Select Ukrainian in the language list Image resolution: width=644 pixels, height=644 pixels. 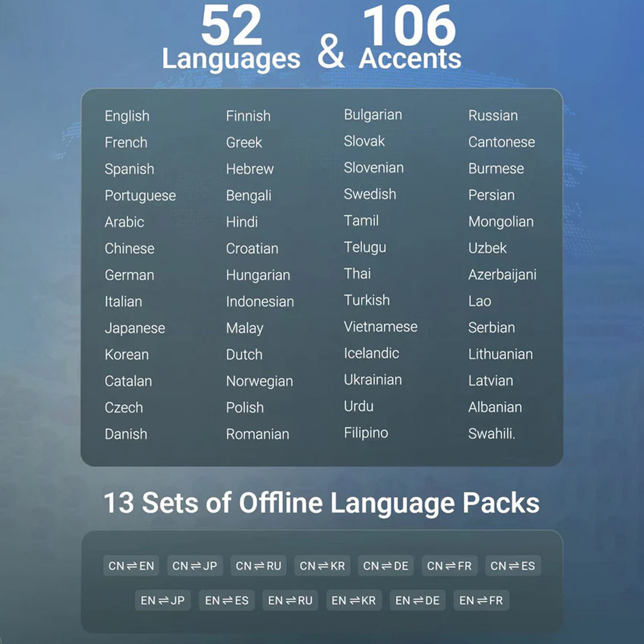(x=373, y=380)
